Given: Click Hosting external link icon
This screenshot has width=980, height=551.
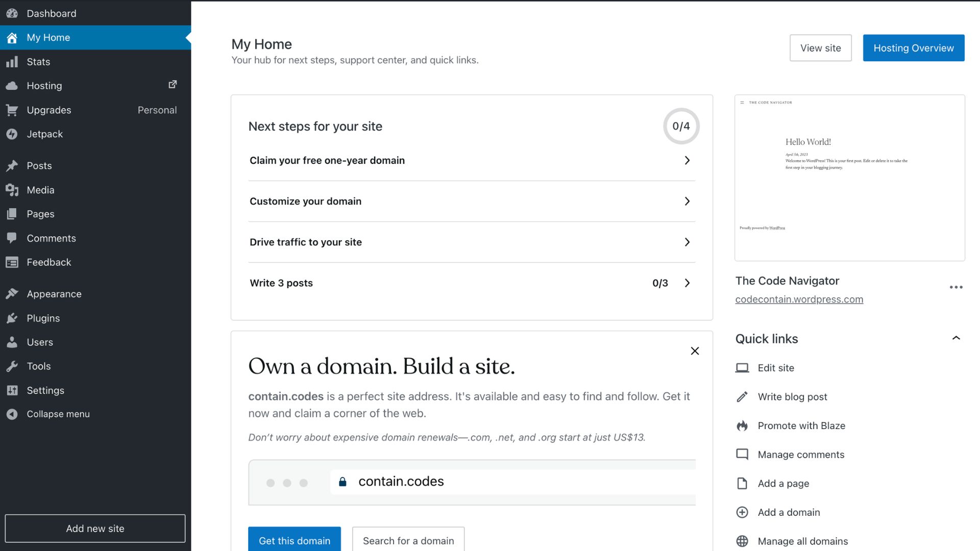Looking at the screenshot, I should pyautogui.click(x=173, y=84).
